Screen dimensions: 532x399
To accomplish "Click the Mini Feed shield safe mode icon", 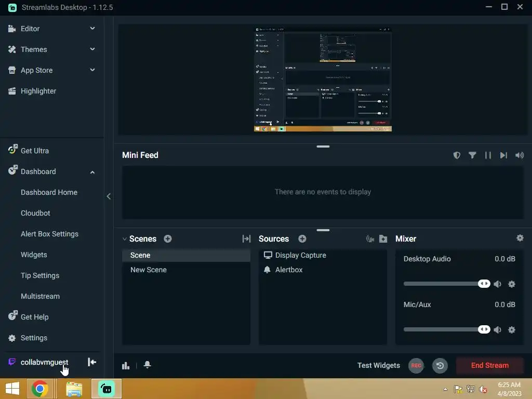I will coord(457,155).
